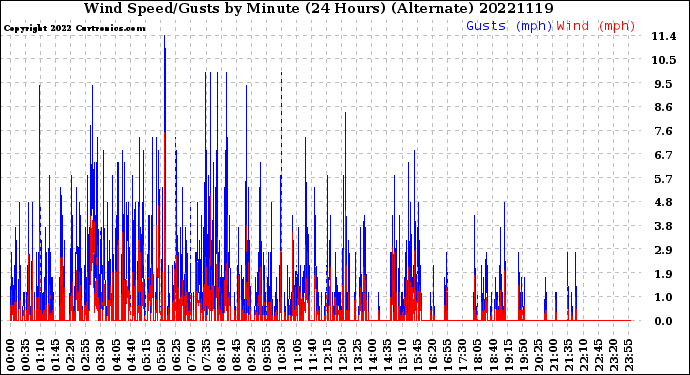Click the 0.0 y-axis value

664,321
